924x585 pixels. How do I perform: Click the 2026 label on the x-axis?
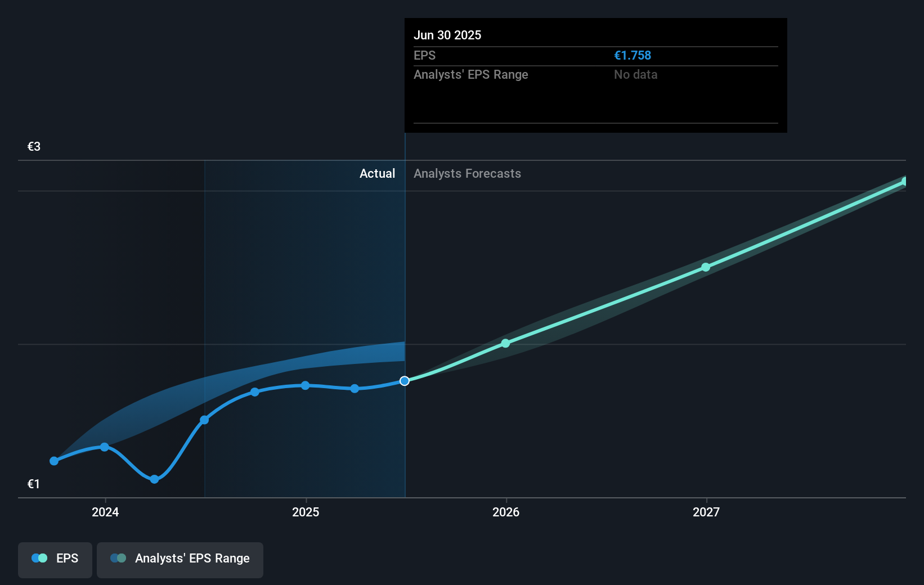point(506,512)
